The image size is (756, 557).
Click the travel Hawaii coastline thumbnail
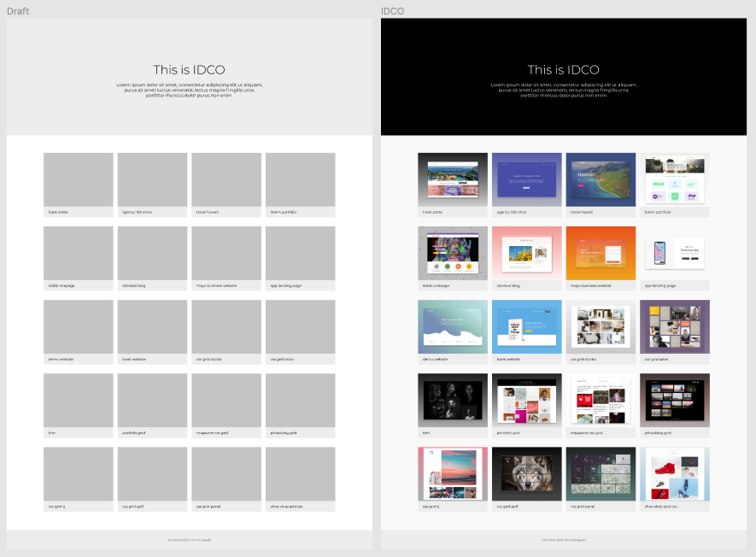pyautogui.click(x=601, y=180)
